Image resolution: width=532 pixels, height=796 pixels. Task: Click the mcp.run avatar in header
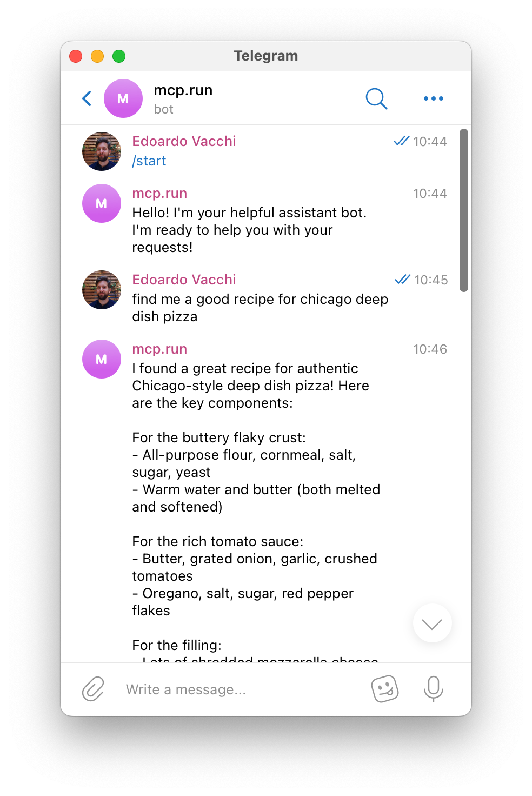tap(123, 98)
